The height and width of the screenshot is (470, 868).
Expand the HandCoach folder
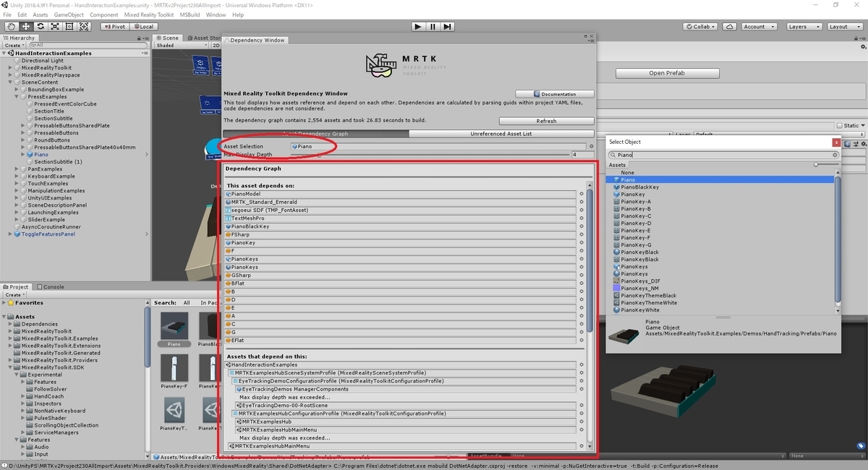tap(24, 396)
